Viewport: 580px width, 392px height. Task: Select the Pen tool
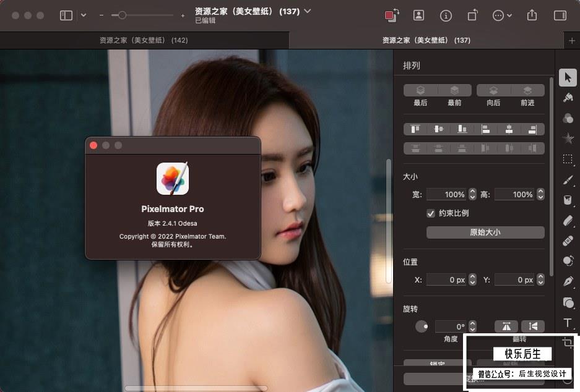coord(568,281)
